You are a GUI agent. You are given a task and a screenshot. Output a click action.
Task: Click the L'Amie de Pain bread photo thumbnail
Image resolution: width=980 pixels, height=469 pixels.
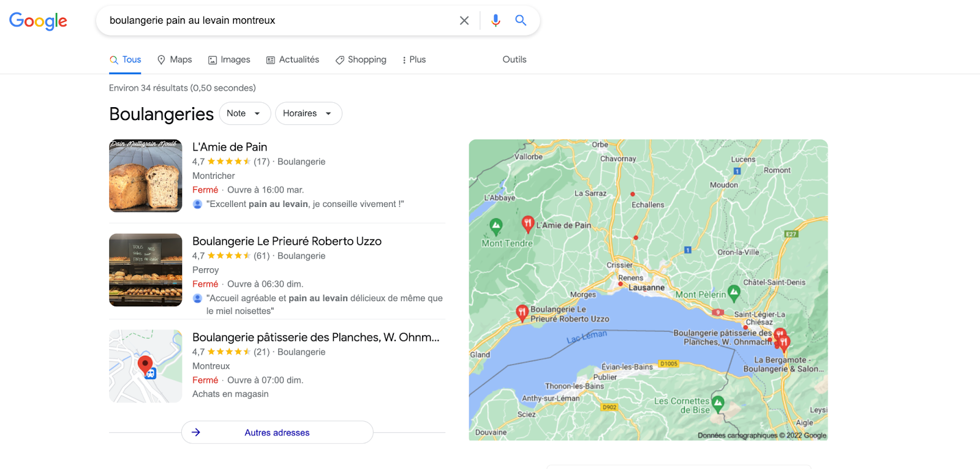146,176
